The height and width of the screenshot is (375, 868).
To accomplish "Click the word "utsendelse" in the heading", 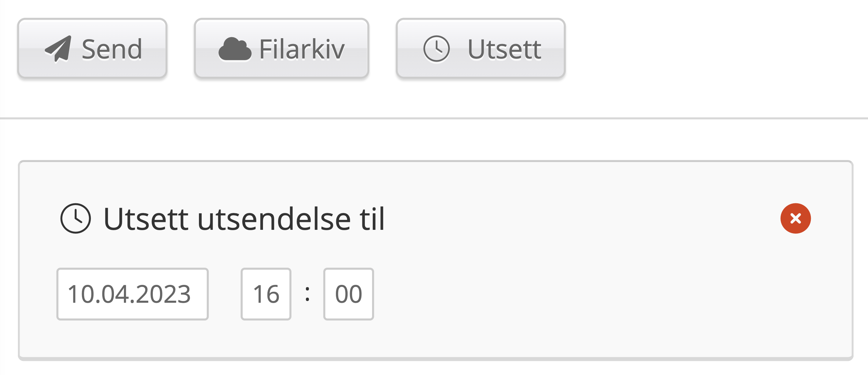I will coord(274,219).
